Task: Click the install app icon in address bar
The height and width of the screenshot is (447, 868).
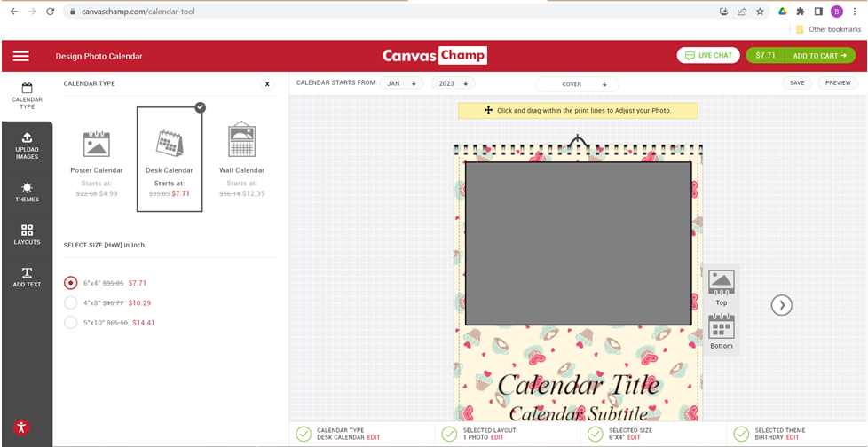Action: click(x=723, y=11)
